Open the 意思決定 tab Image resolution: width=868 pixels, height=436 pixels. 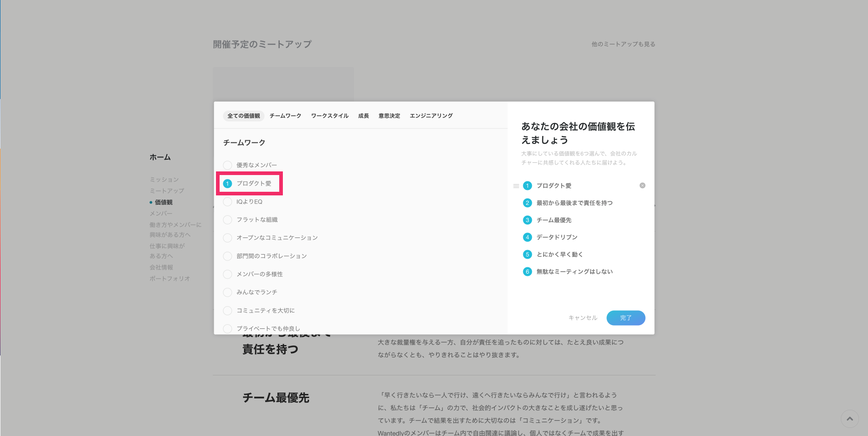pos(389,116)
